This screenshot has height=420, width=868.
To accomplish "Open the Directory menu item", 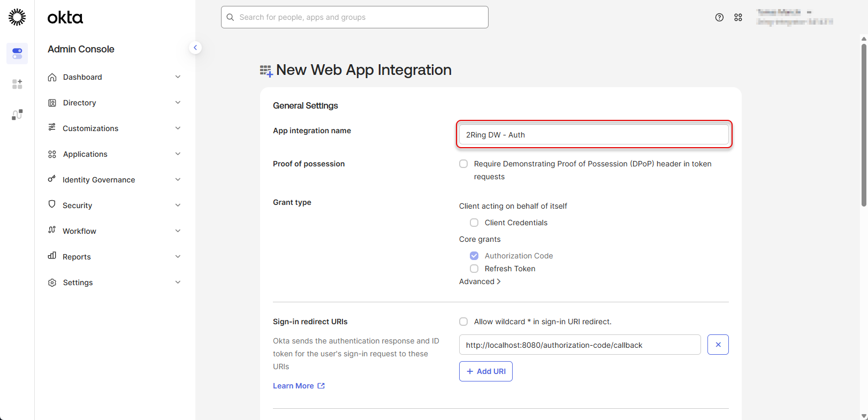I will 79,103.
